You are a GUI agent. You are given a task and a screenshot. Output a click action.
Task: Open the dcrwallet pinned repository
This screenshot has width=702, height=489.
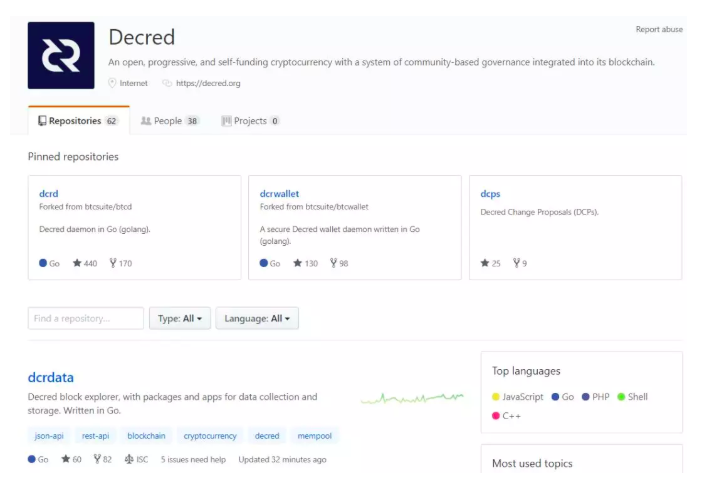(279, 193)
